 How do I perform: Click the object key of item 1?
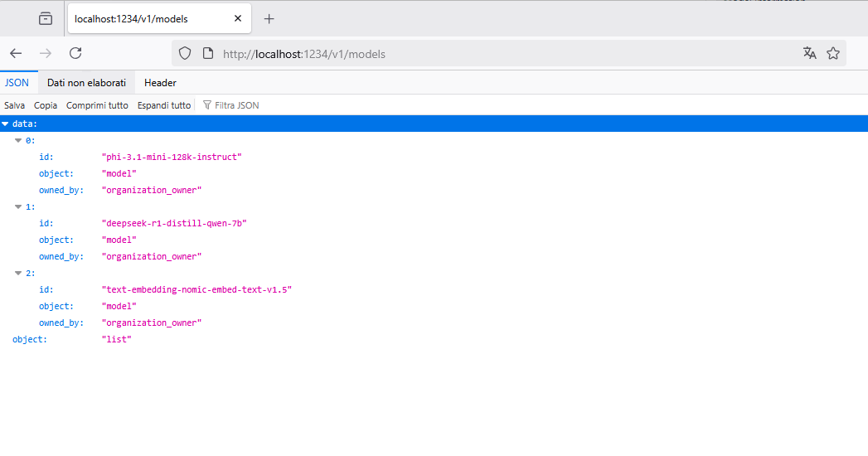tap(56, 240)
